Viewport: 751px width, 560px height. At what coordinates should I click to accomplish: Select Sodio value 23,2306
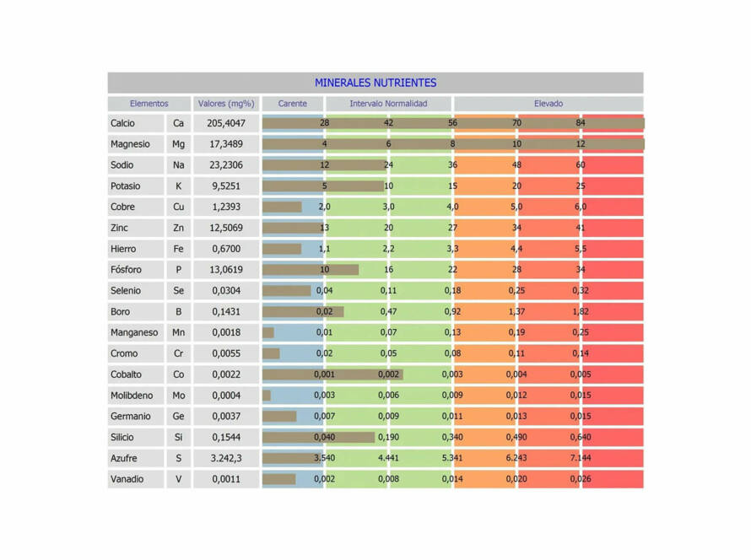(226, 165)
